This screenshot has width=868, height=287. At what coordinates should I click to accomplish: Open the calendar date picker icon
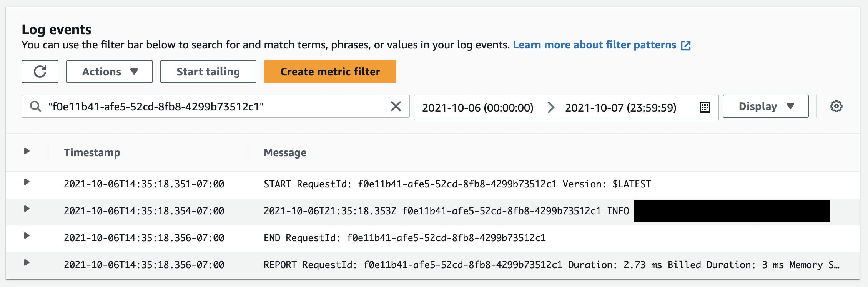705,107
